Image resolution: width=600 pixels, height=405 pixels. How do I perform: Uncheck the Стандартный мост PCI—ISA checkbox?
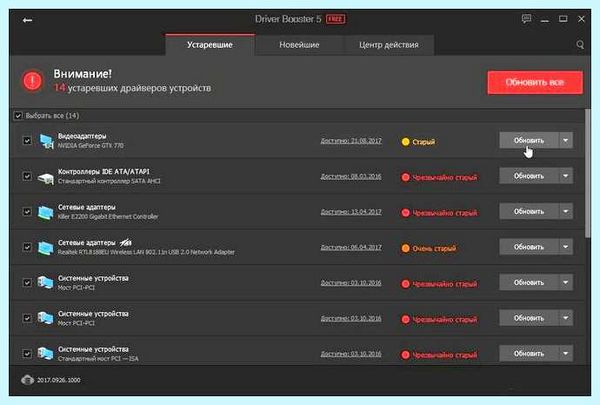point(27,353)
